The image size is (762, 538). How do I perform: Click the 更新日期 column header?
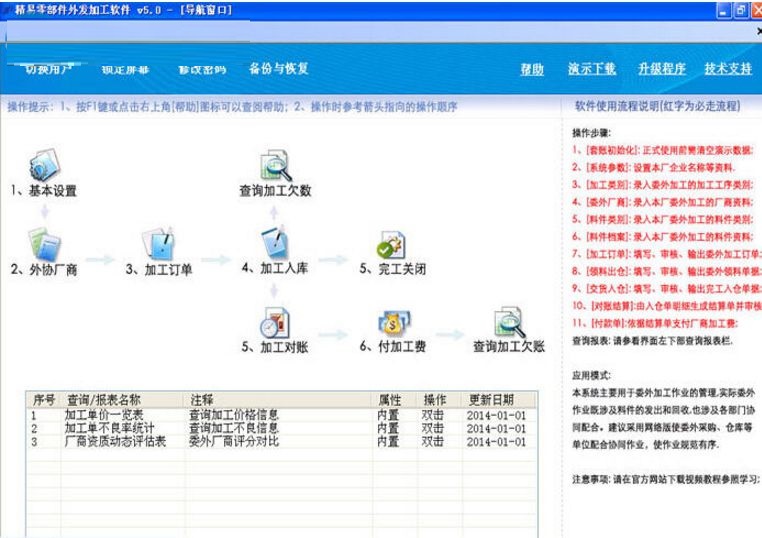pyautogui.click(x=499, y=400)
